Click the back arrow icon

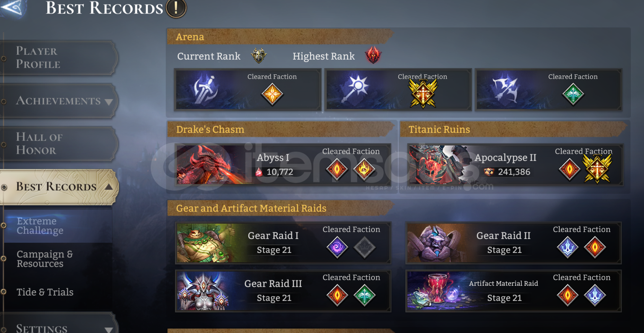tap(13, 7)
